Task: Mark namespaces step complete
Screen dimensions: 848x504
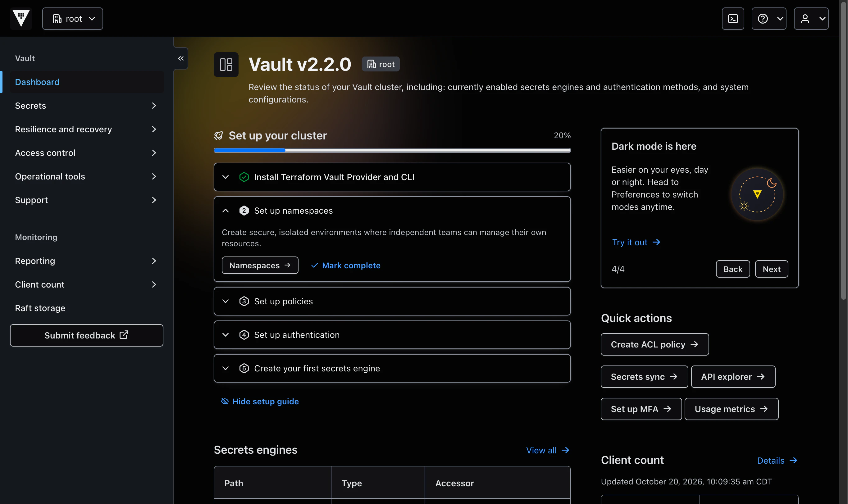Action: 346,266
